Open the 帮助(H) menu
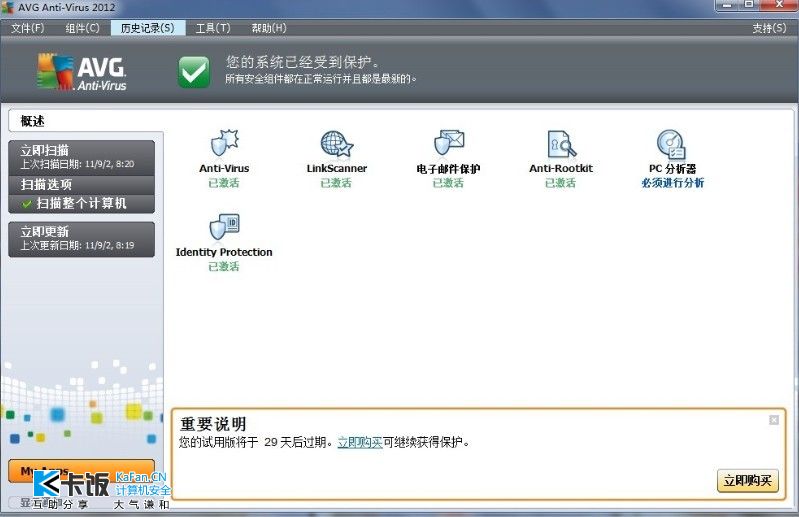 pyautogui.click(x=268, y=28)
